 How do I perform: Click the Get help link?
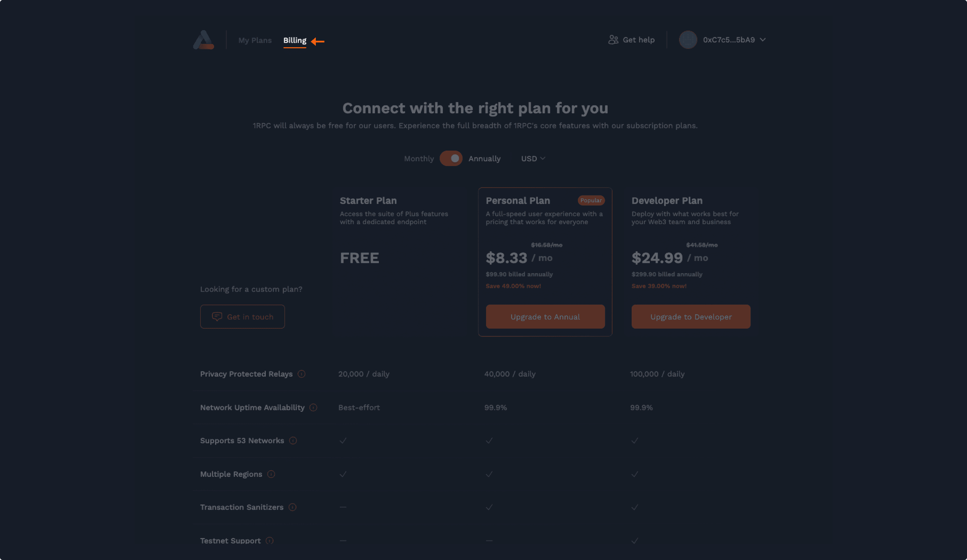coord(638,40)
